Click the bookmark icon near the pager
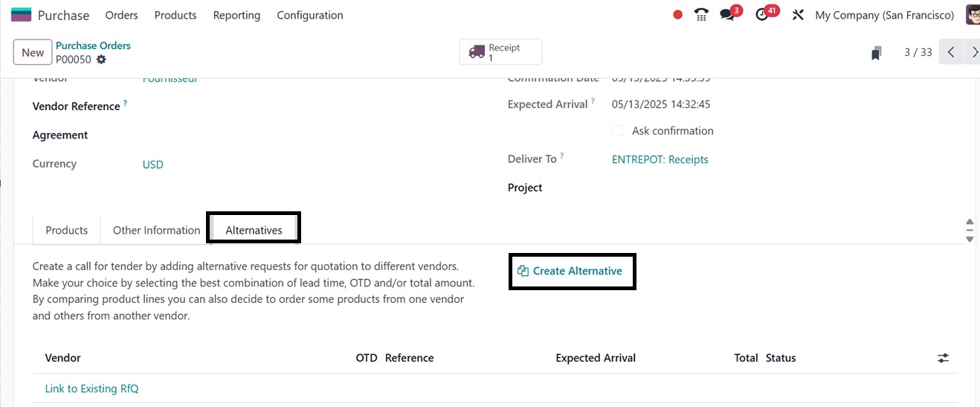Viewport: 980px width, 407px height. [x=877, y=53]
